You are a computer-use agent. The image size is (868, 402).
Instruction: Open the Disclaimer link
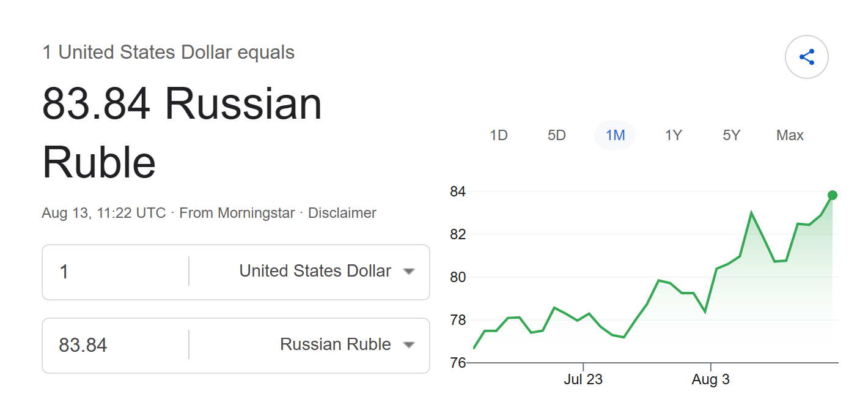pos(342,213)
